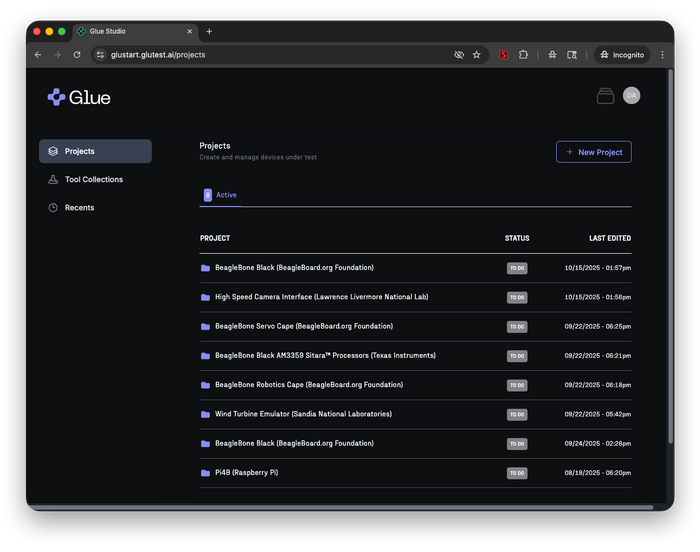
Task: Click the TO DO badge for BeagleBone Servo Cape
Action: (x=516, y=326)
